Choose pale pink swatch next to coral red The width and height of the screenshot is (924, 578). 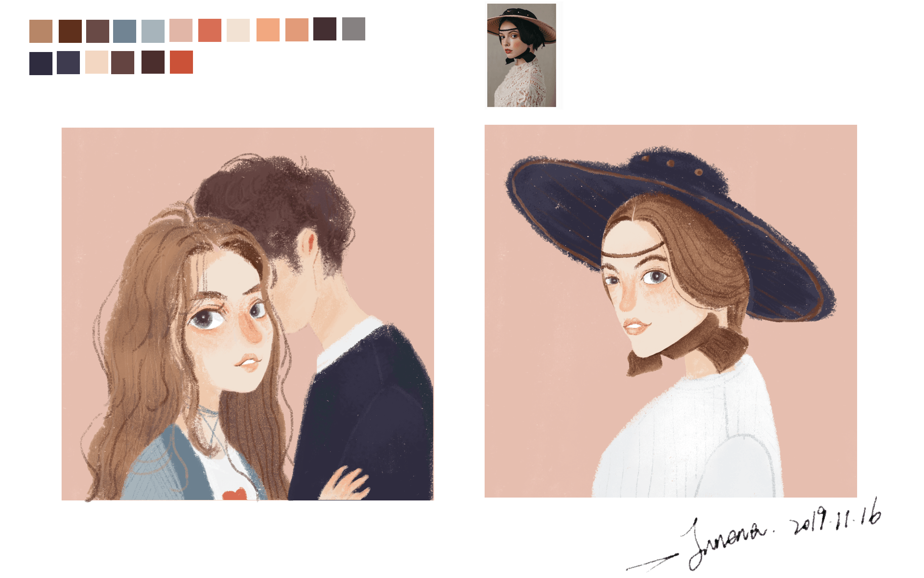181,30
